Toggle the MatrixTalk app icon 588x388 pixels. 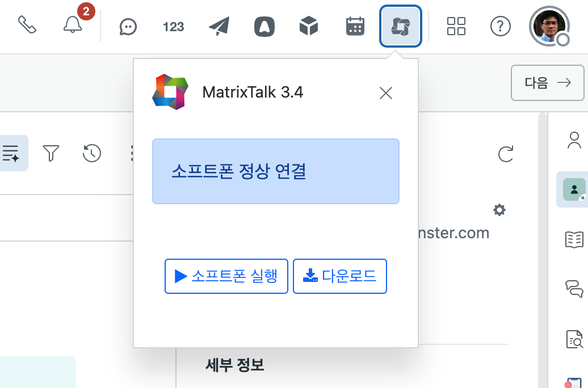click(400, 26)
